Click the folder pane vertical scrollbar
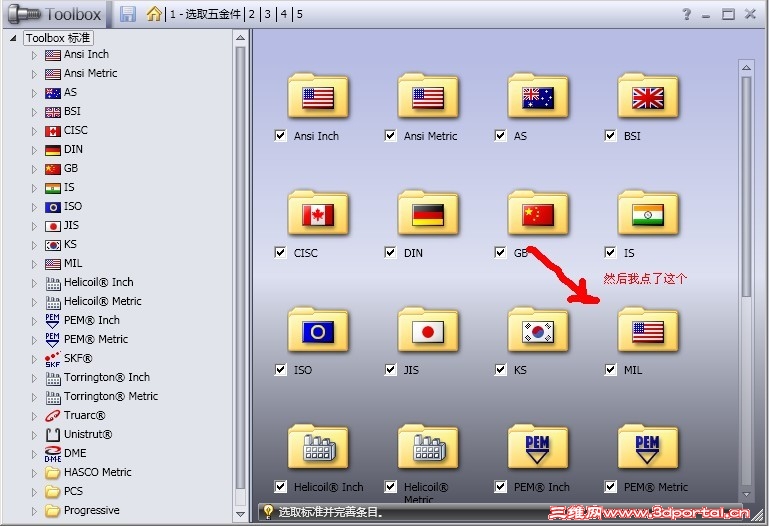This screenshot has height=526, width=769. point(746,186)
